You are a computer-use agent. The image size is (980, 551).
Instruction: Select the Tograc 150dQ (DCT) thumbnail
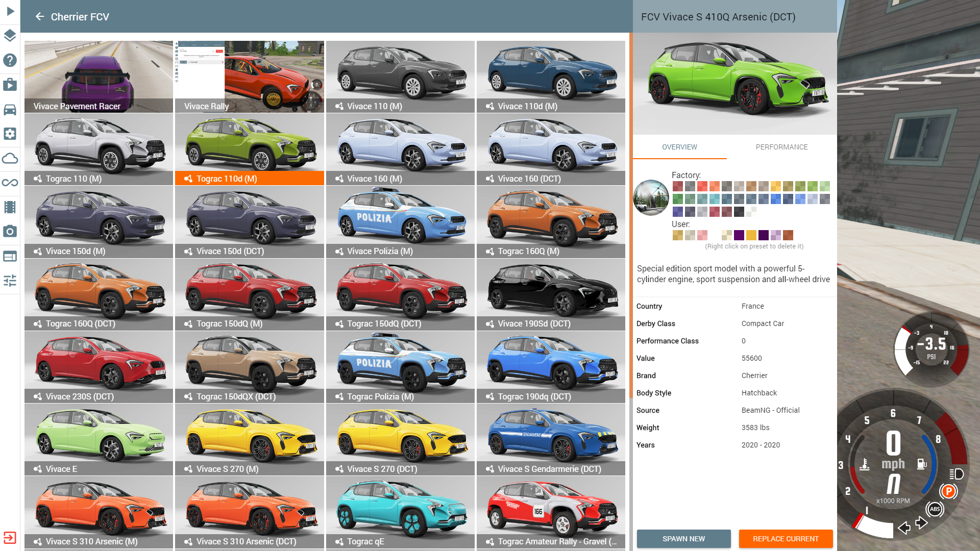coord(400,294)
